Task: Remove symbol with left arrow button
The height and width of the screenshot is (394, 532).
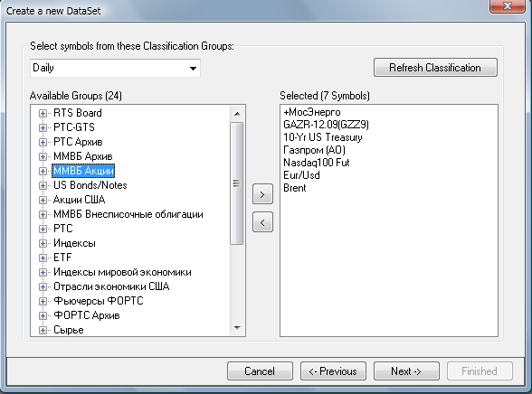Action: click(262, 222)
